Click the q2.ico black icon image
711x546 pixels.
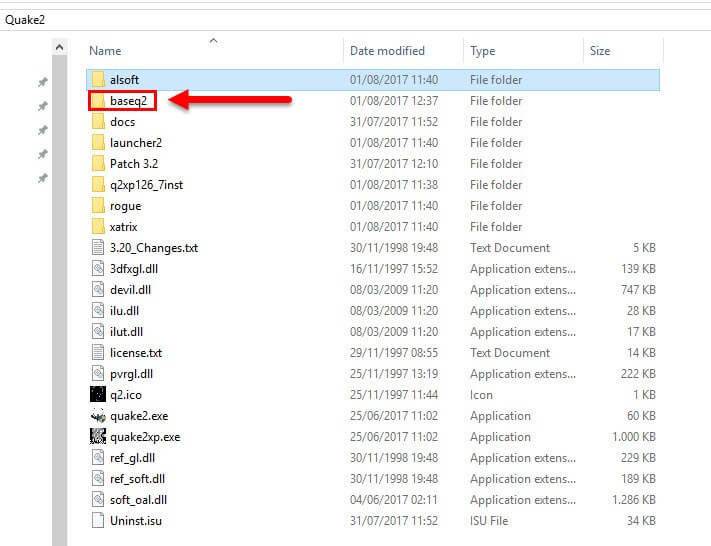tap(98, 395)
